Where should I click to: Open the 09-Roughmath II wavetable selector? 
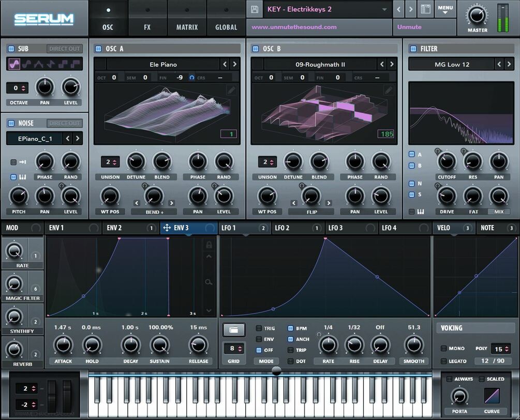(320, 64)
